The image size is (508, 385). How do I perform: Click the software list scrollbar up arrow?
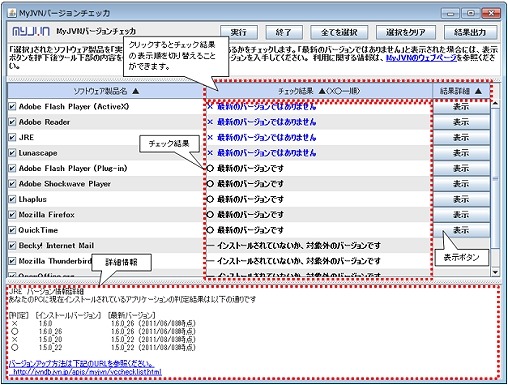click(x=495, y=104)
